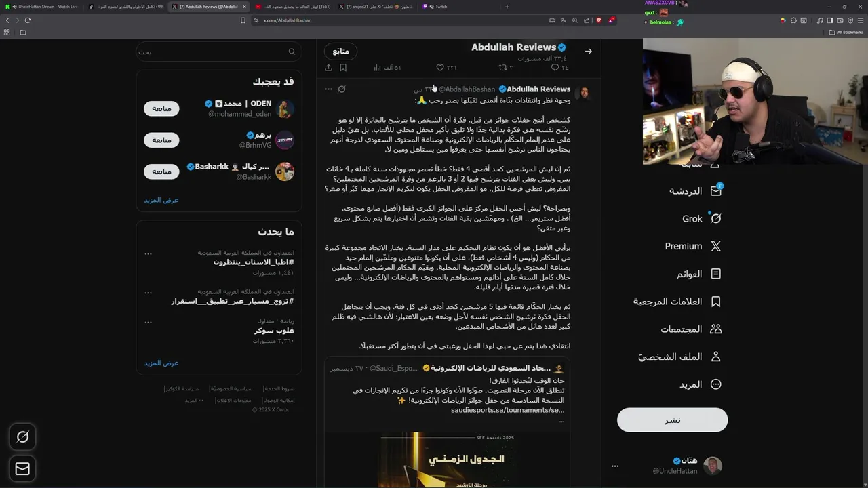
Task: Open the messages floating envelope button
Action: (x=22, y=468)
